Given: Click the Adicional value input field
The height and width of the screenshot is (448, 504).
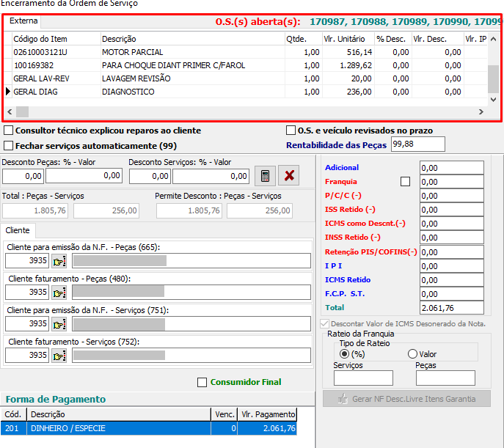Looking at the screenshot, I should point(451,168).
